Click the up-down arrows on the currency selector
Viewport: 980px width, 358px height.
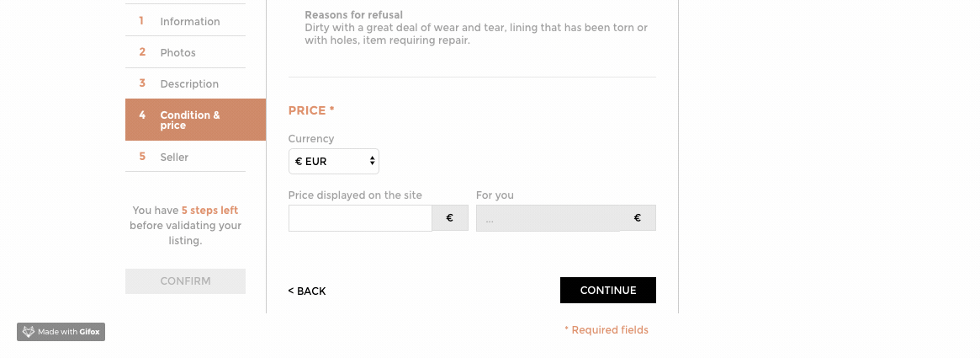click(372, 161)
